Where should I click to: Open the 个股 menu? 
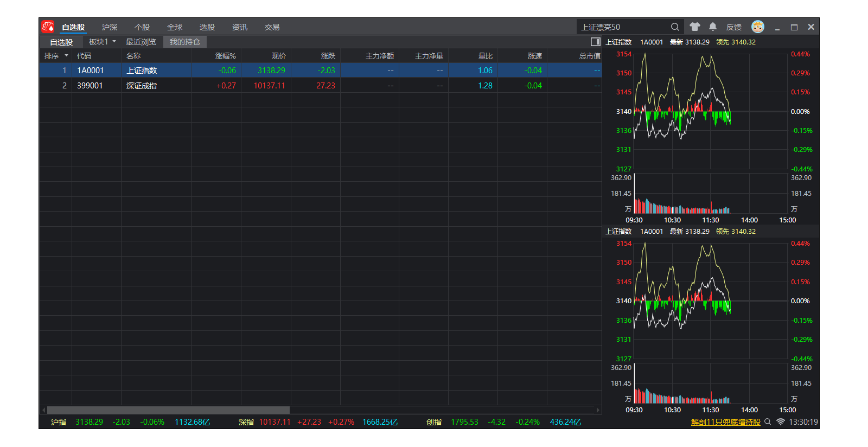point(142,27)
